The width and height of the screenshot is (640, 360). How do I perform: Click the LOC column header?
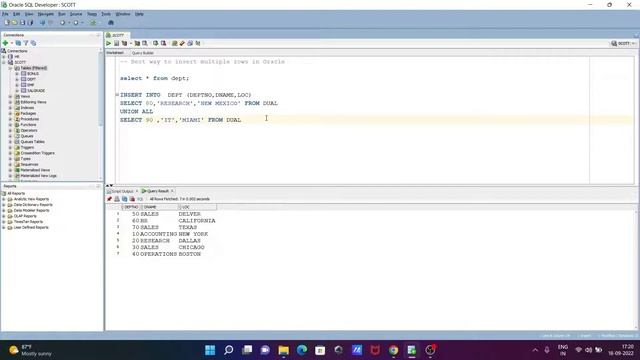point(198,207)
